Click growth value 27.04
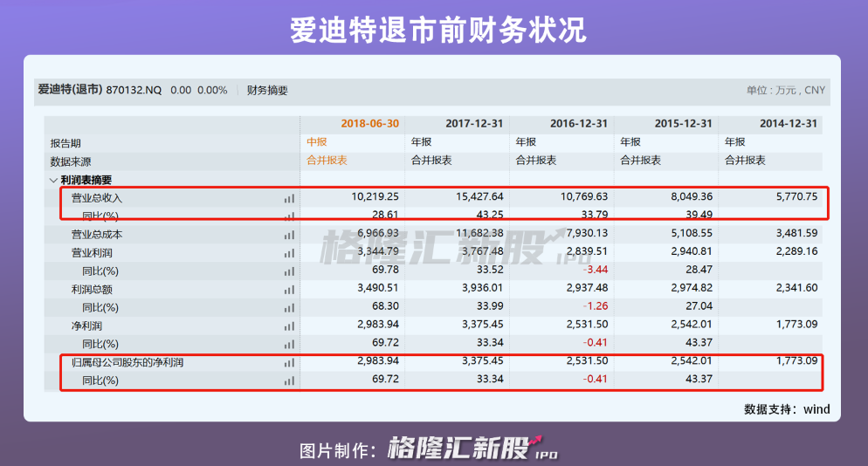The image size is (868, 466). click(x=699, y=306)
